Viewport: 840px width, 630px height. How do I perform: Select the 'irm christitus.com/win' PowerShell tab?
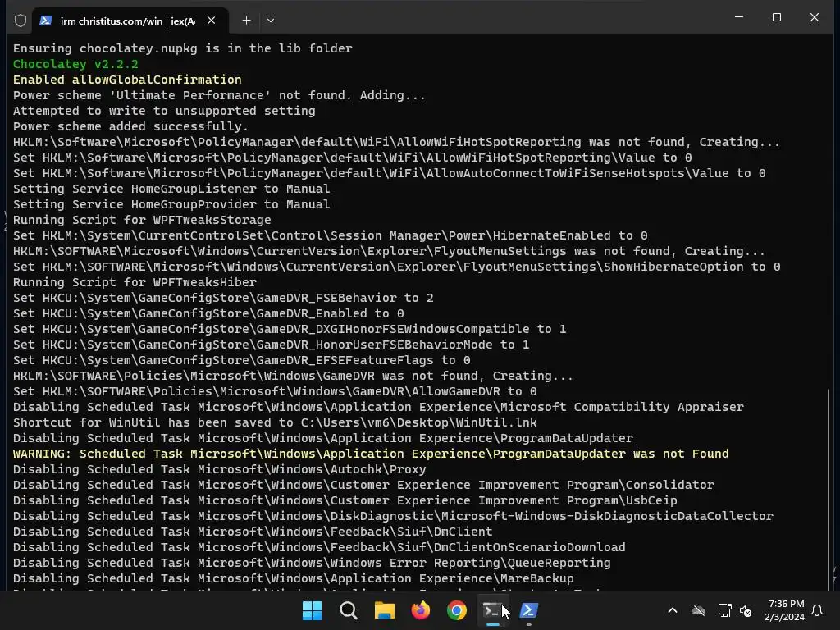[x=130, y=21]
